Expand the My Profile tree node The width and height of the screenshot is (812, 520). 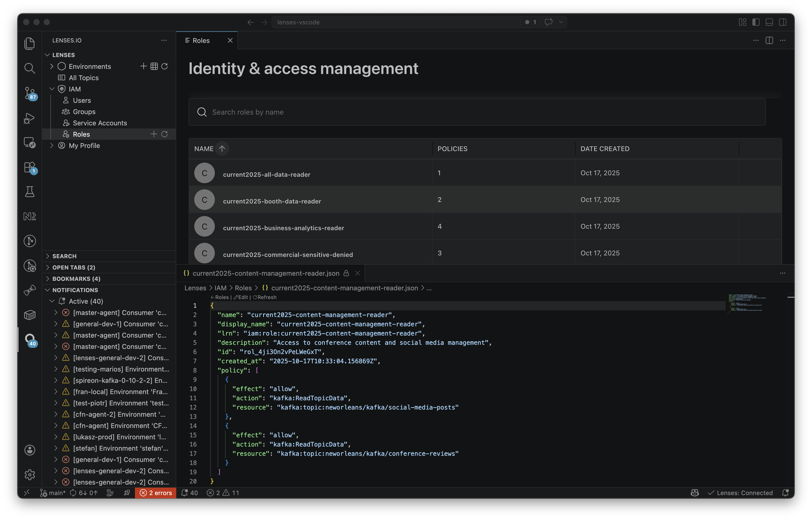pyautogui.click(x=52, y=145)
